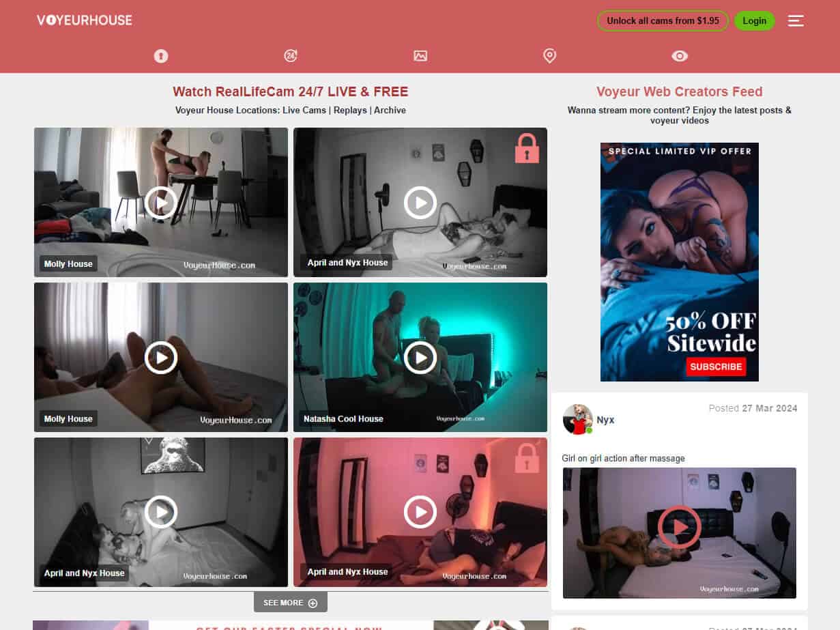Play the Molly House dining table cam
The height and width of the screenshot is (630, 840).
pyautogui.click(x=161, y=202)
